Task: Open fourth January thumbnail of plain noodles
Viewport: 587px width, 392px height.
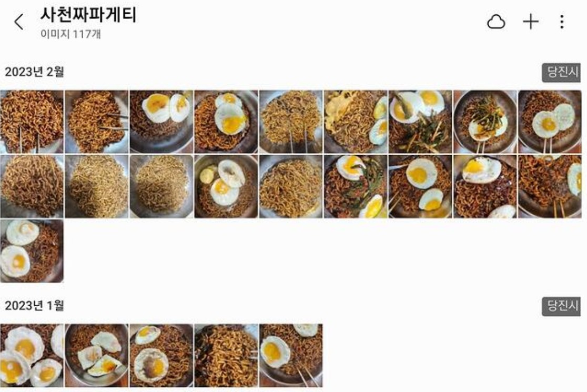Action: point(226,356)
